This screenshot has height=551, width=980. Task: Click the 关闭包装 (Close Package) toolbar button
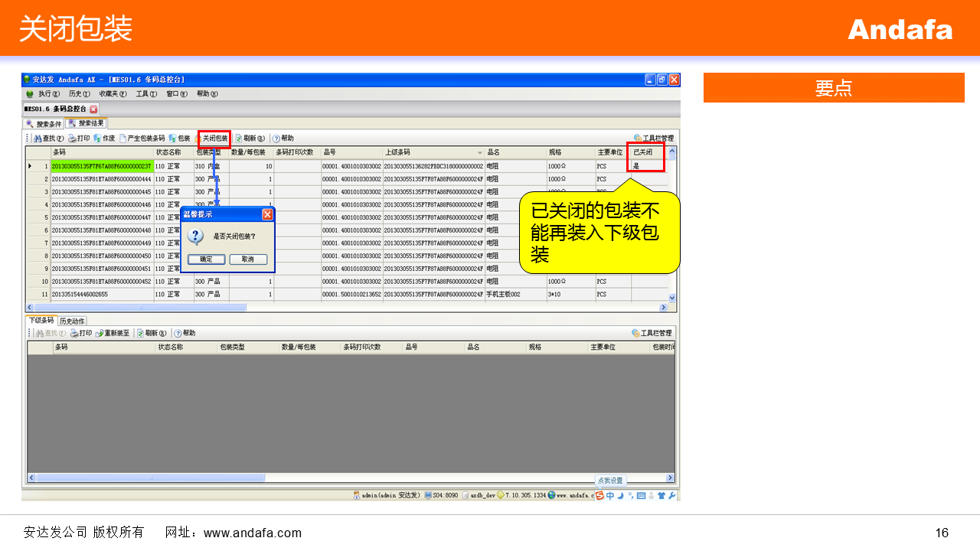[x=214, y=139]
